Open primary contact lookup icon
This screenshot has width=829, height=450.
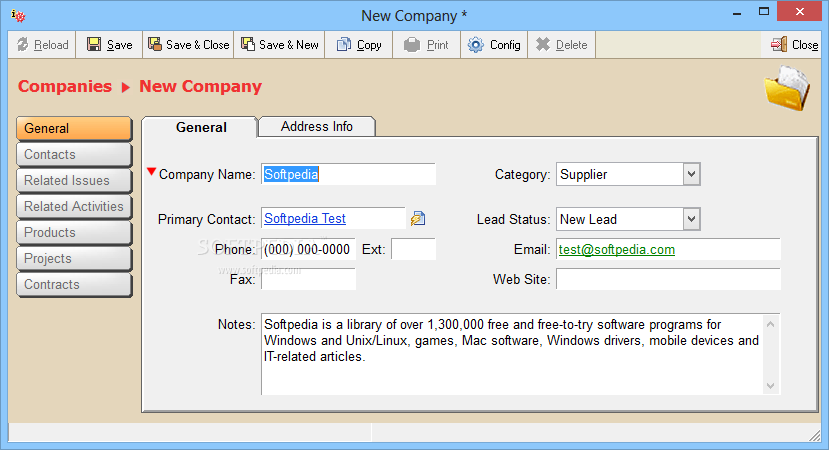click(418, 218)
